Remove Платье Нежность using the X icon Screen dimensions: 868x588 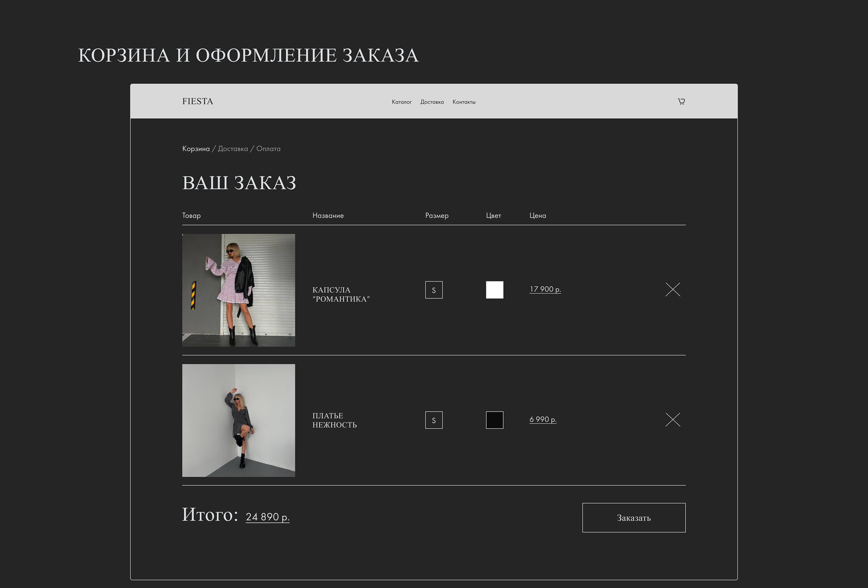(x=673, y=420)
